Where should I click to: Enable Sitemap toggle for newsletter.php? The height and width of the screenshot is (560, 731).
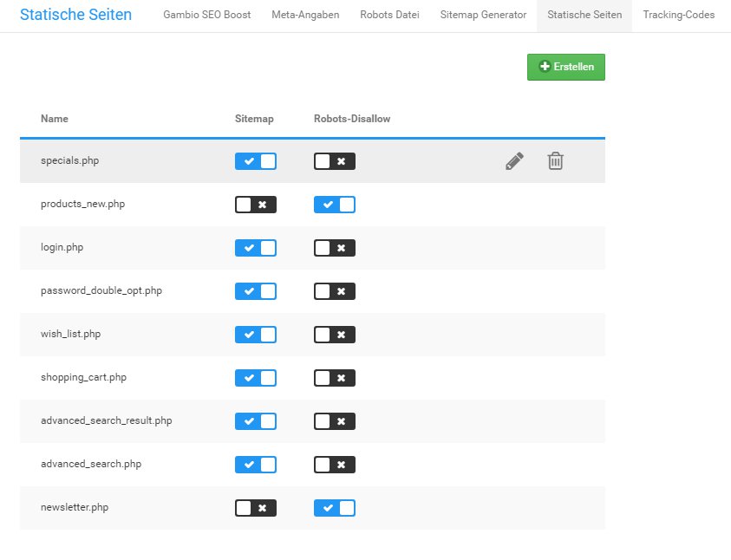pos(255,508)
